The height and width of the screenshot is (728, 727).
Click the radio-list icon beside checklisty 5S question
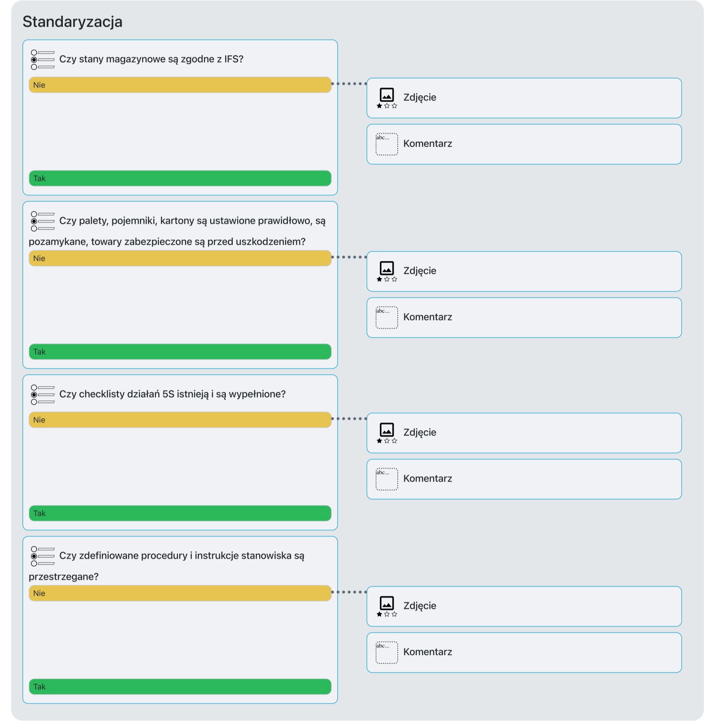click(x=43, y=395)
